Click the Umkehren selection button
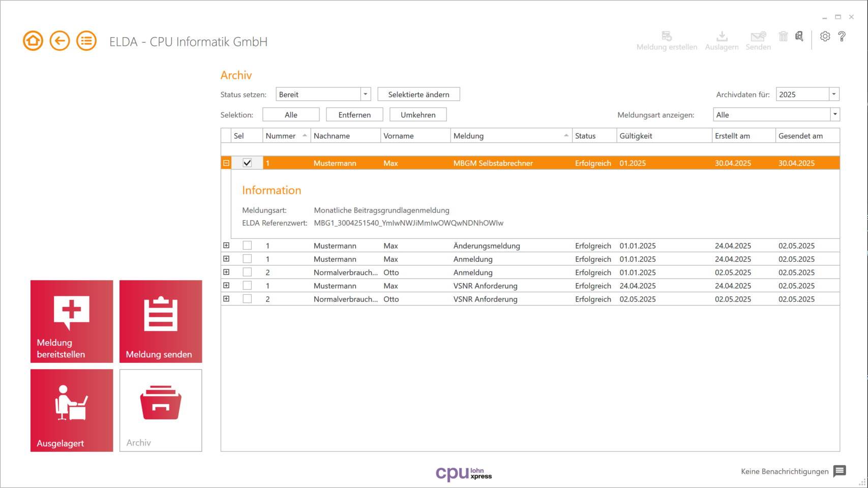 418,115
